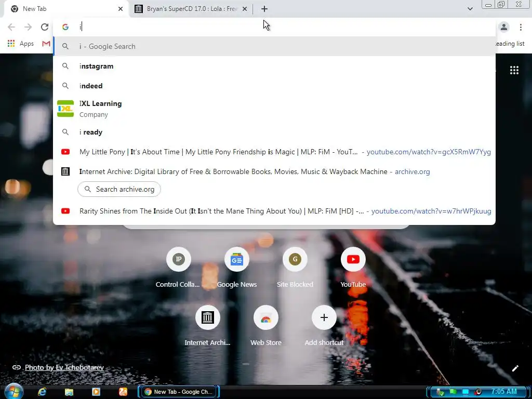Open the profile avatar button
The image size is (532, 399).
click(x=504, y=27)
